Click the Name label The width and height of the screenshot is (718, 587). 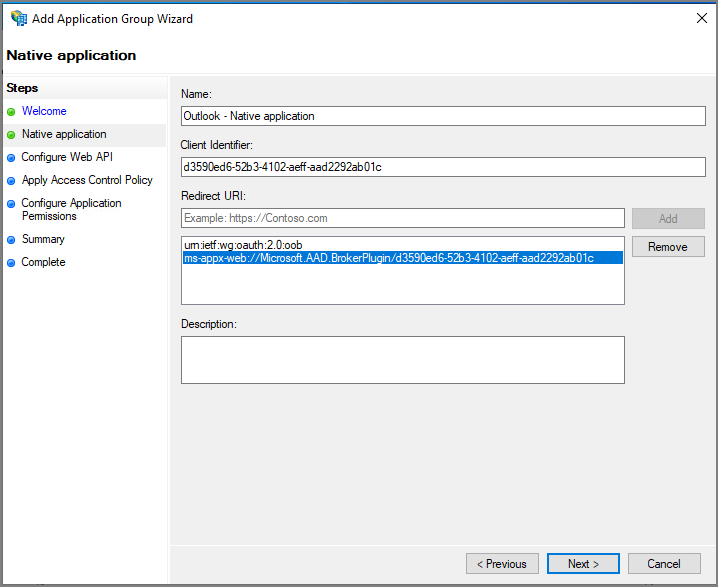[x=196, y=94]
